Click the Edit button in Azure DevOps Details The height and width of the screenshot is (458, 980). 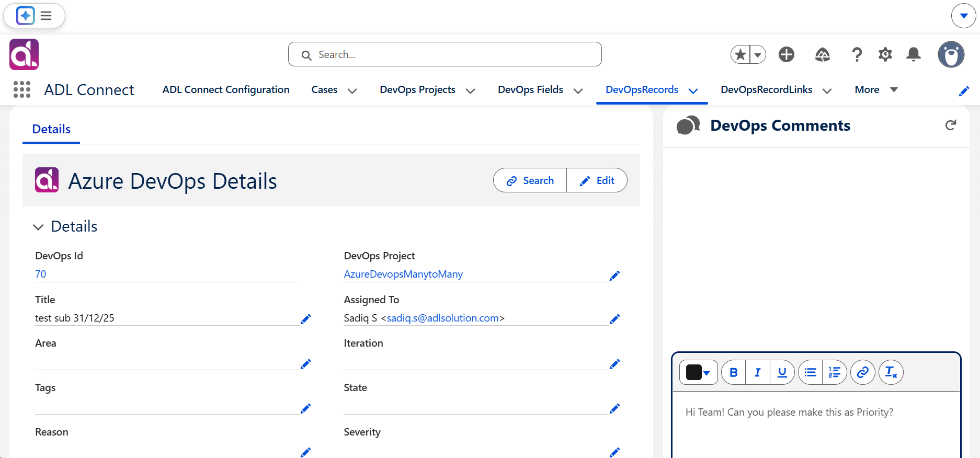point(597,180)
